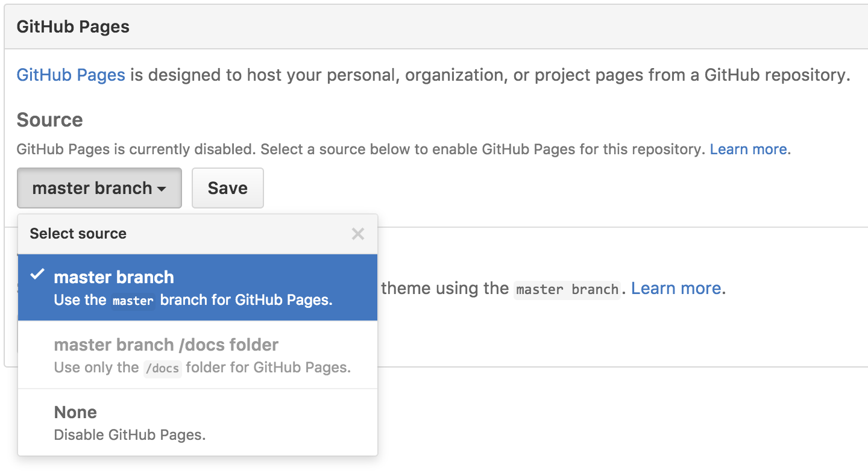Viewport: 868px width, 476px height.
Task: Click the master code snippet in highlighted option
Action: [x=133, y=300]
